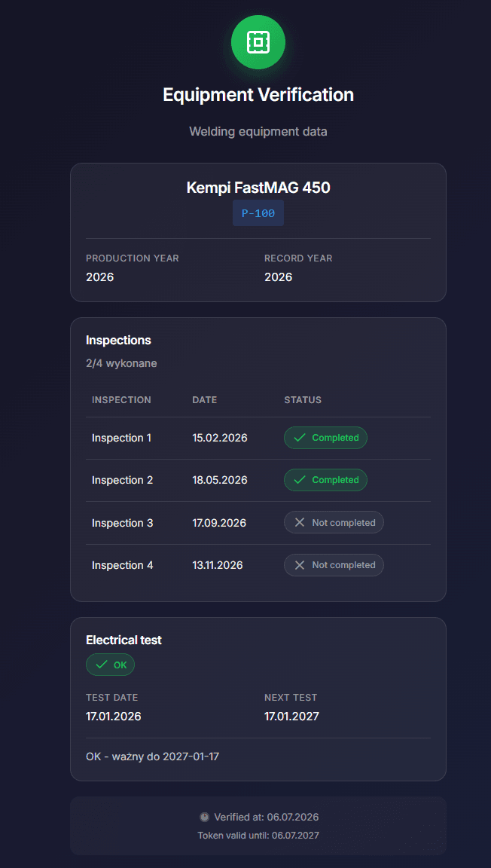The image size is (491, 868).
Task: Click the DATE column header
Action: click(x=205, y=399)
